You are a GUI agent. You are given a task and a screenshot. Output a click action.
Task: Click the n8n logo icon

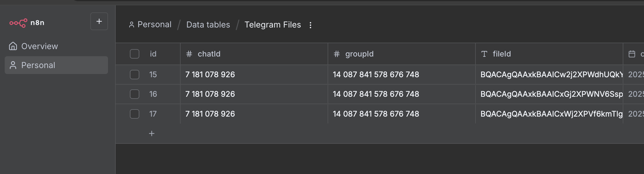[x=18, y=23]
